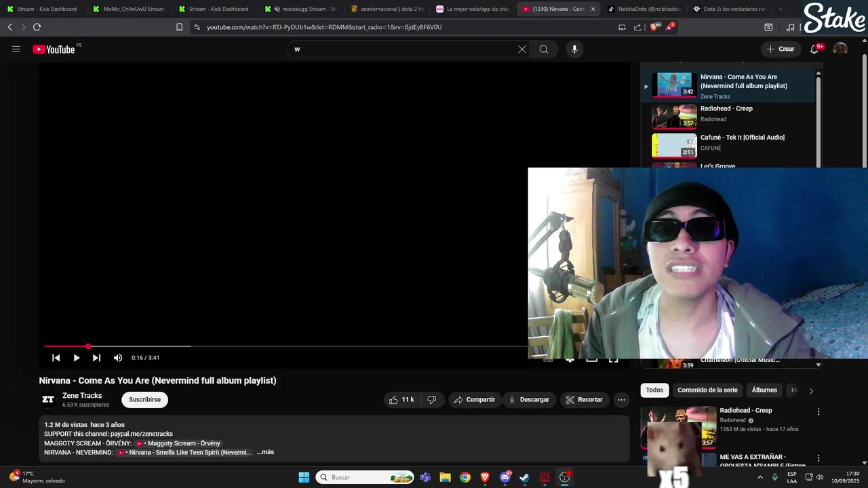The image size is (868, 488).
Task: Open the YouTube hamburger guide menu
Action: pyautogui.click(x=16, y=49)
